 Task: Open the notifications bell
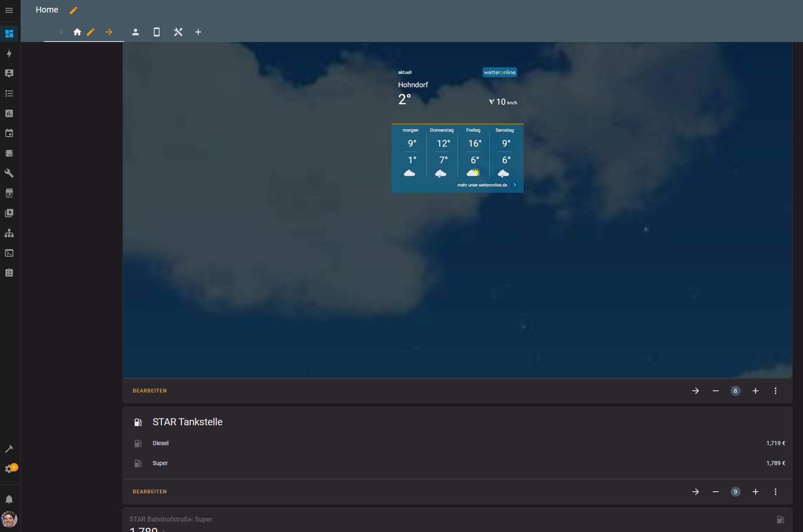9,499
